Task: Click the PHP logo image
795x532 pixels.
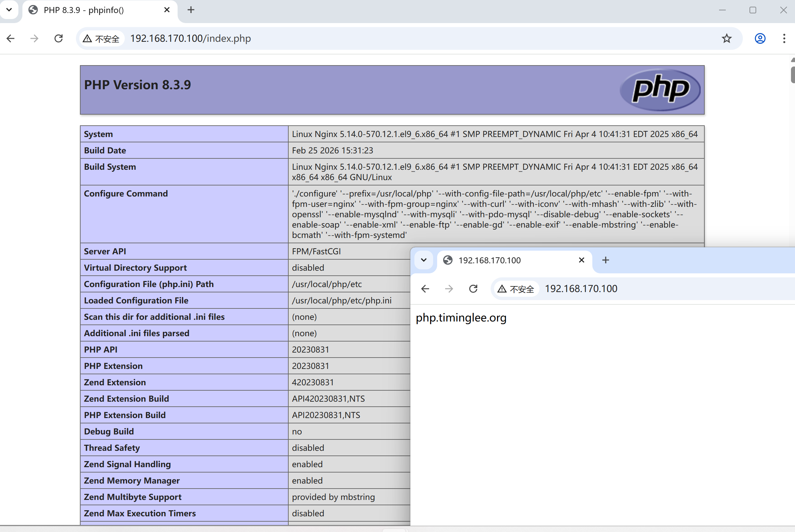Action: click(660, 90)
